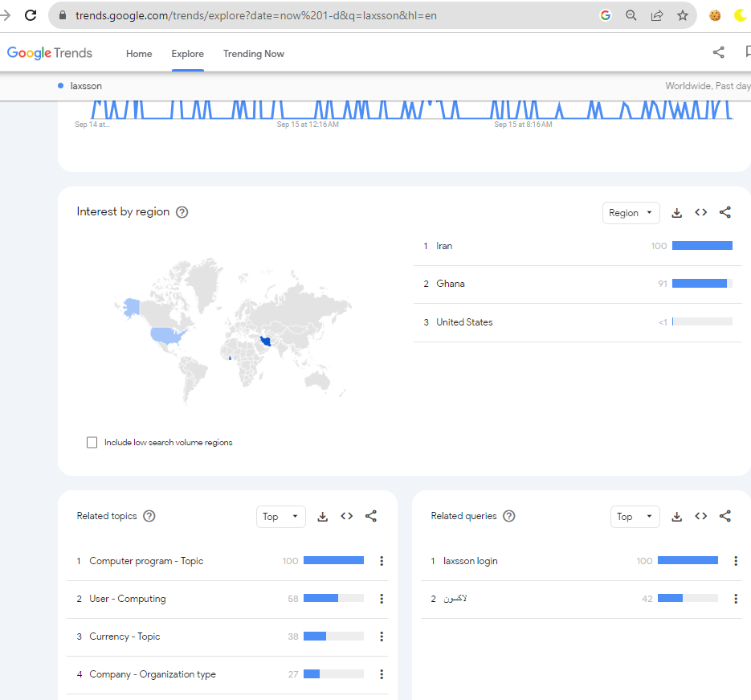751x700 pixels.
Task: Download Related queries CSV
Action: click(677, 517)
